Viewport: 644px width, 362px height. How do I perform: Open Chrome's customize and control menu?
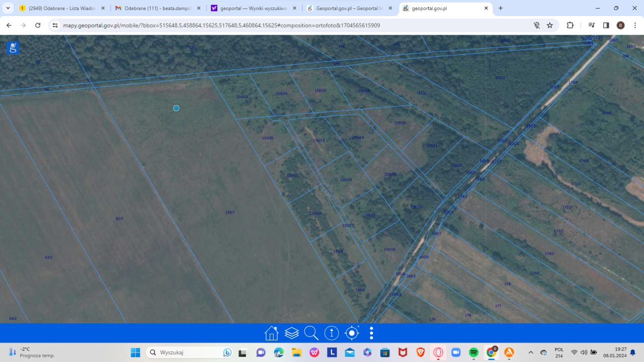point(635,25)
